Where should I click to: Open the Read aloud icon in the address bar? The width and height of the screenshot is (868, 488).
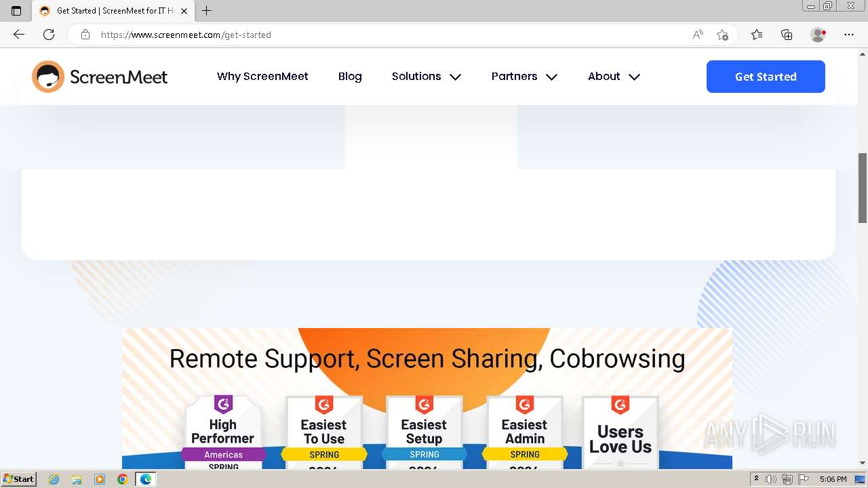[698, 35]
